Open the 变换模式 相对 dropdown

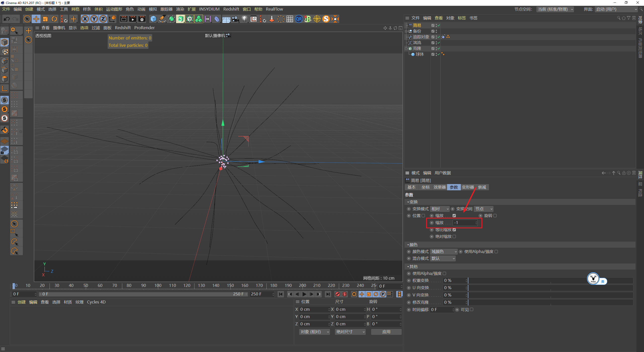click(x=439, y=209)
